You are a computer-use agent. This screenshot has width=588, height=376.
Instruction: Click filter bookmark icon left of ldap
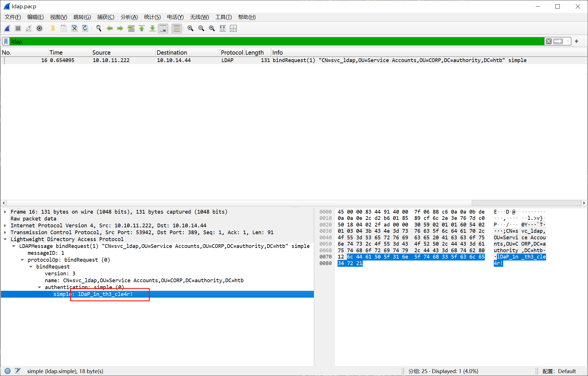click(x=6, y=41)
